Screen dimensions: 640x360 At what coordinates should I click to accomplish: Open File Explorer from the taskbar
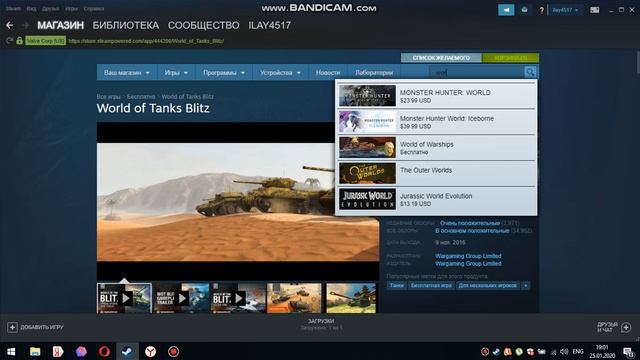click(x=35, y=351)
